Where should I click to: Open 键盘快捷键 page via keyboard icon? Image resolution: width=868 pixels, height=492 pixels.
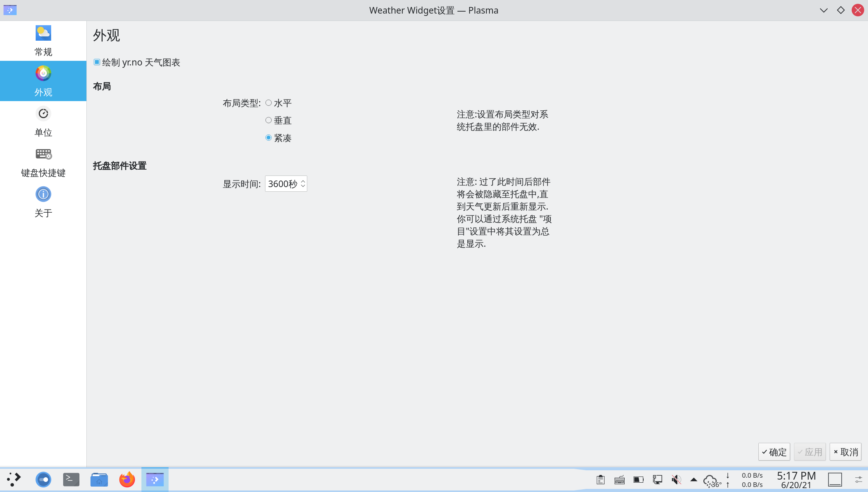pos(43,154)
